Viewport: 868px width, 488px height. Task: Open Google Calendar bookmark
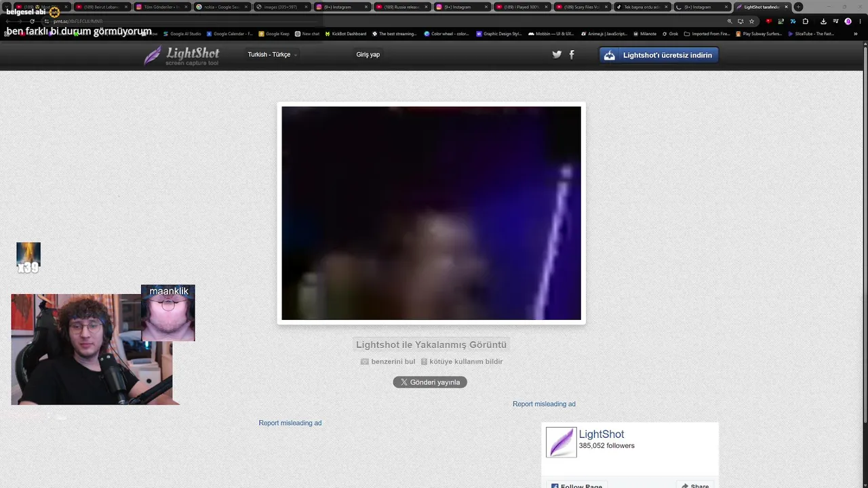tap(229, 34)
